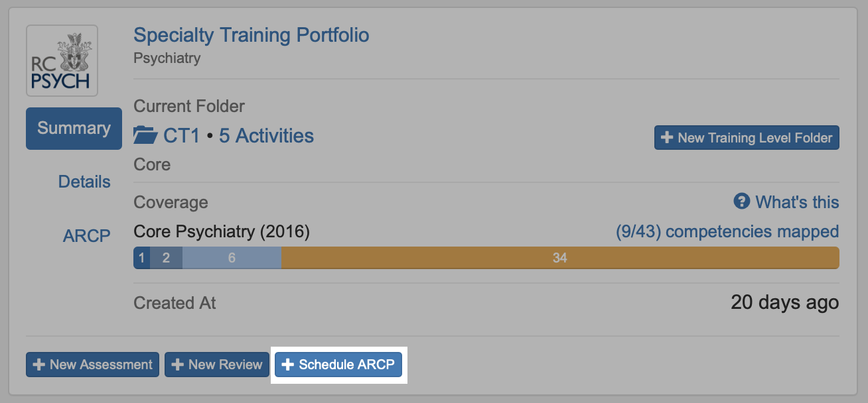Click the Core Psychiatry (2016) curriculum label
This screenshot has height=403, width=868.
221,231
